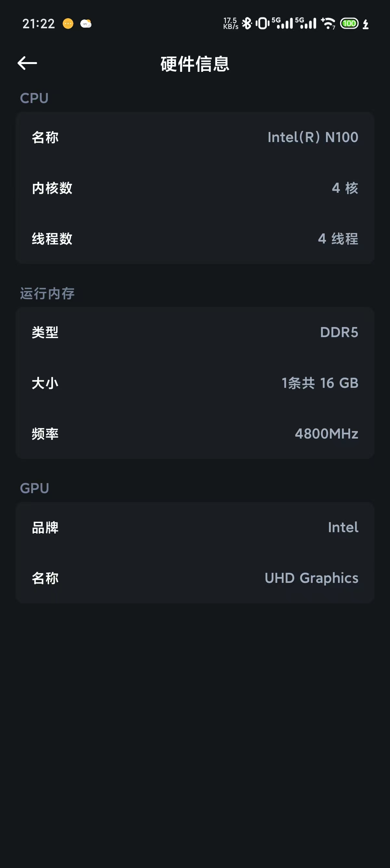Select the GPU 品牌 row showing Intel
The height and width of the screenshot is (868, 390).
point(195,527)
